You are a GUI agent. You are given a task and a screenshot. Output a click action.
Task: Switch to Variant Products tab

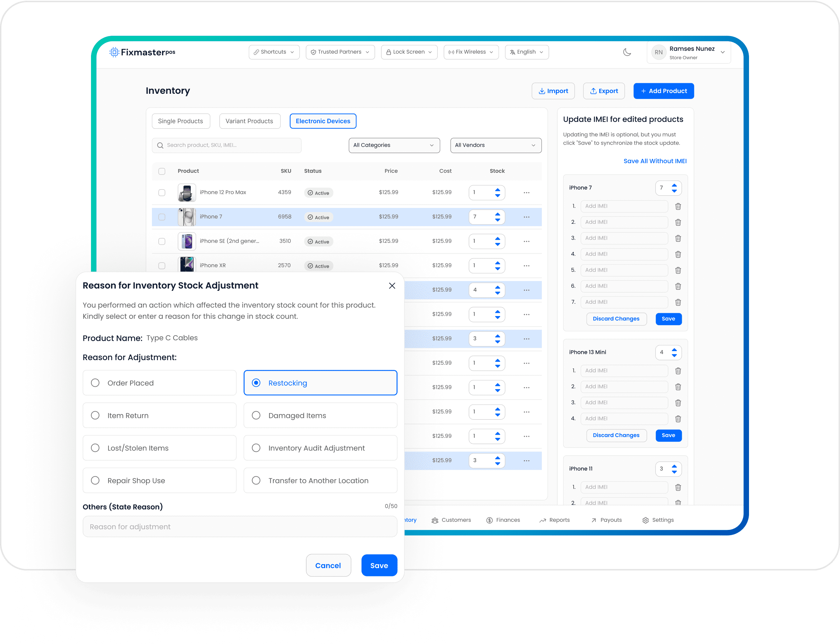250,121
